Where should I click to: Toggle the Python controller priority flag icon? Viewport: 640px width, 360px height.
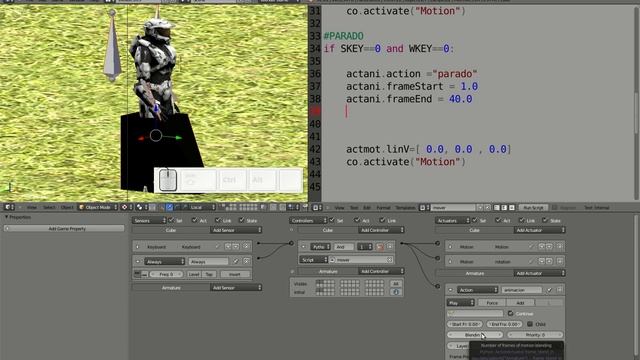coord(380,247)
